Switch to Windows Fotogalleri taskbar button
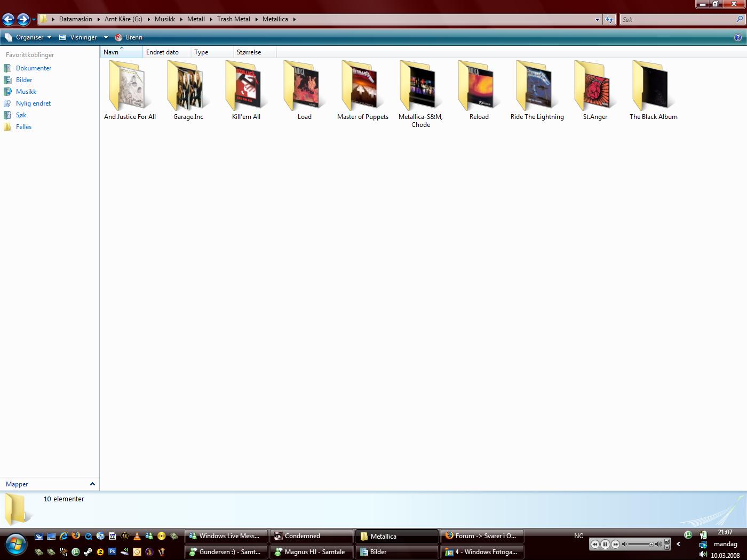The width and height of the screenshot is (747, 560). click(x=482, y=552)
